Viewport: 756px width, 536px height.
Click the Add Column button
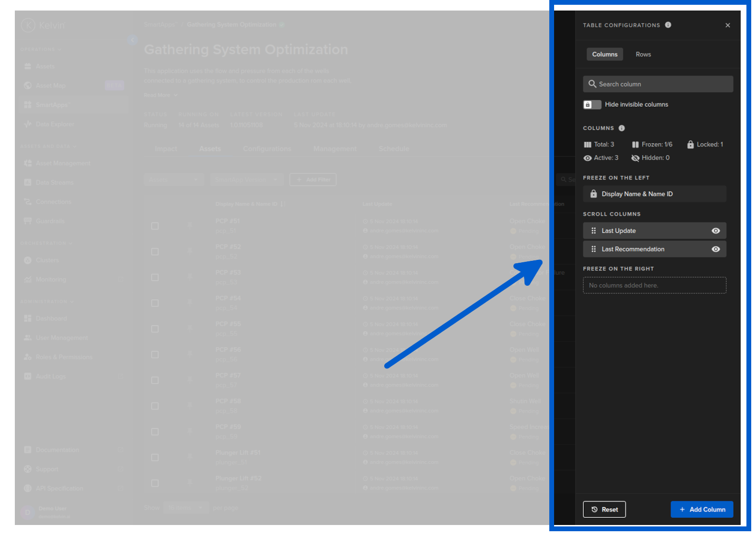point(701,510)
